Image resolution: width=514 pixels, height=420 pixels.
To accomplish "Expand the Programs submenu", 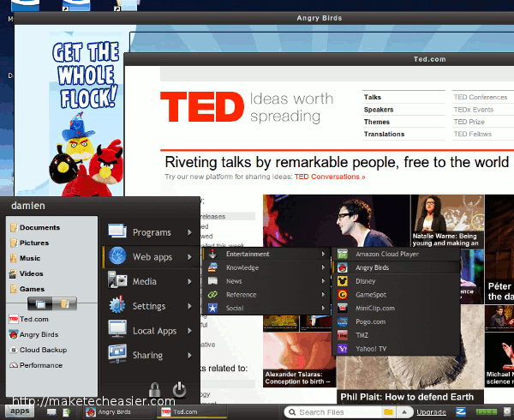I will click(151, 231).
